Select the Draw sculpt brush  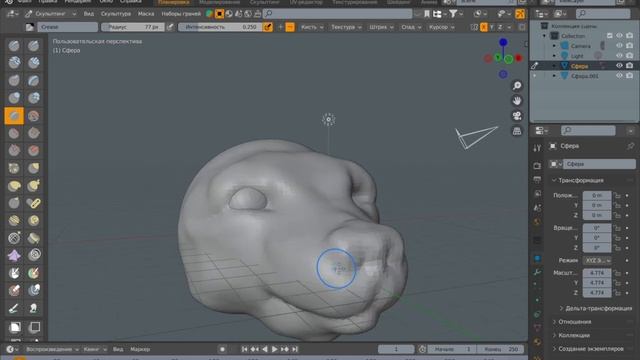pyautogui.click(x=14, y=45)
